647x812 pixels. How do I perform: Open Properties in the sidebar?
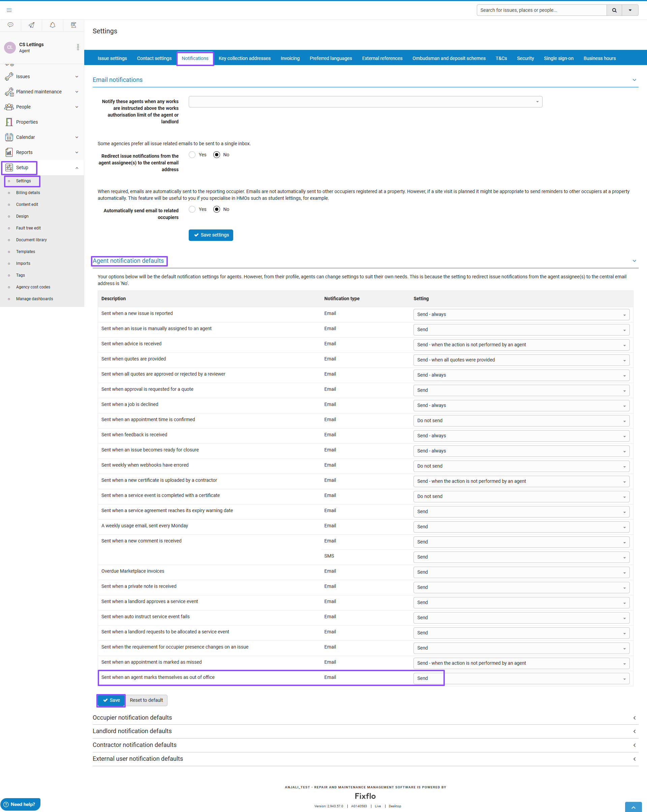tap(27, 122)
